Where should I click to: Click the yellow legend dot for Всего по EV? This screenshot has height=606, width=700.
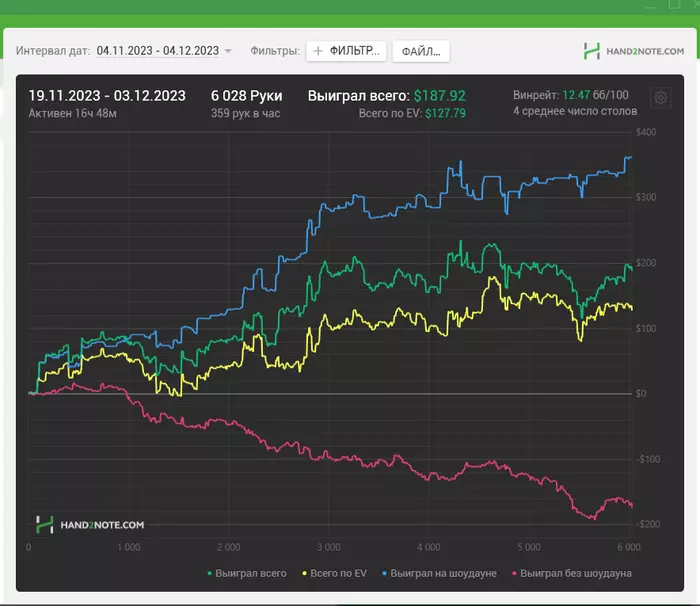pyautogui.click(x=304, y=573)
